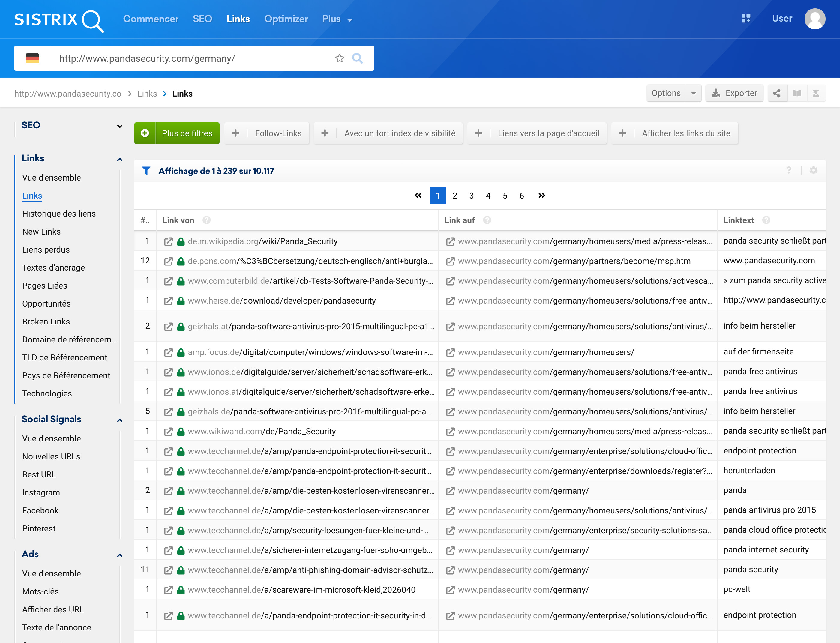Open the apps grid icon in header
This screenshot has width=840, height=643.
746,18
